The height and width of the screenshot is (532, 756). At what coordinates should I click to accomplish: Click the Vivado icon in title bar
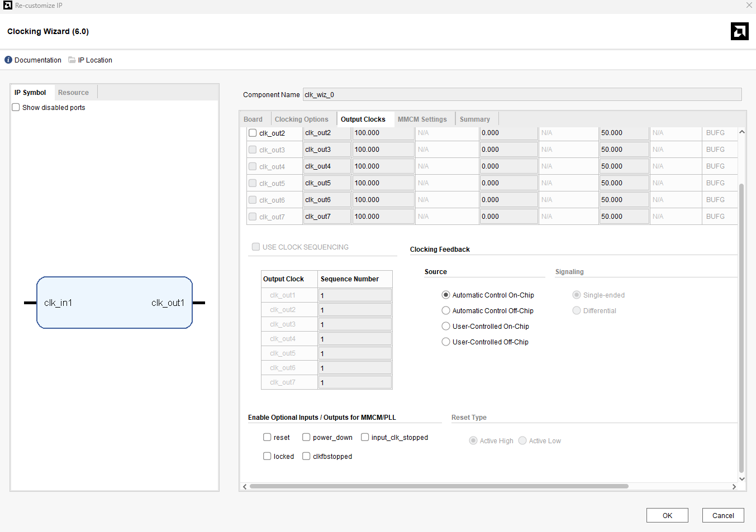[x=8, y=6]
